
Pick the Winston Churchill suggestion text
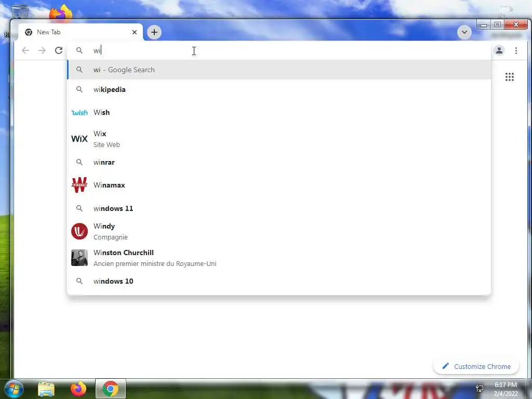point(124,253)
